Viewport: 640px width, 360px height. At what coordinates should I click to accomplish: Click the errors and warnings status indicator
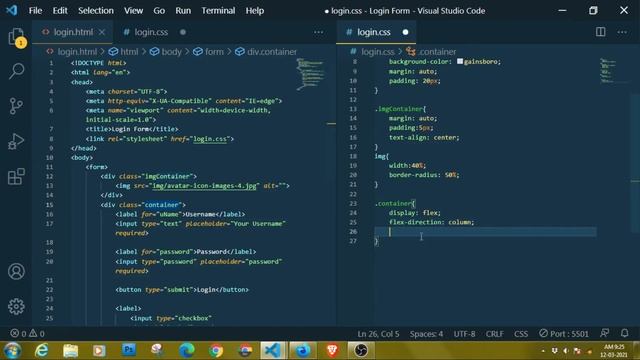click(x=27, y=333)
